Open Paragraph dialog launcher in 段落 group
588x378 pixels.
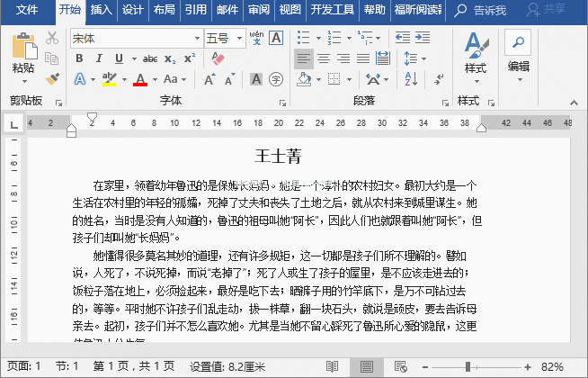click(x=445, y=103)
